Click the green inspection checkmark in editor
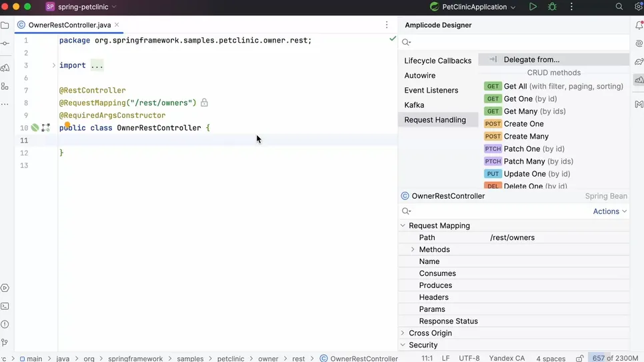Screen dimensions: 644x362 pyautogui.click(x=393, y=39)
